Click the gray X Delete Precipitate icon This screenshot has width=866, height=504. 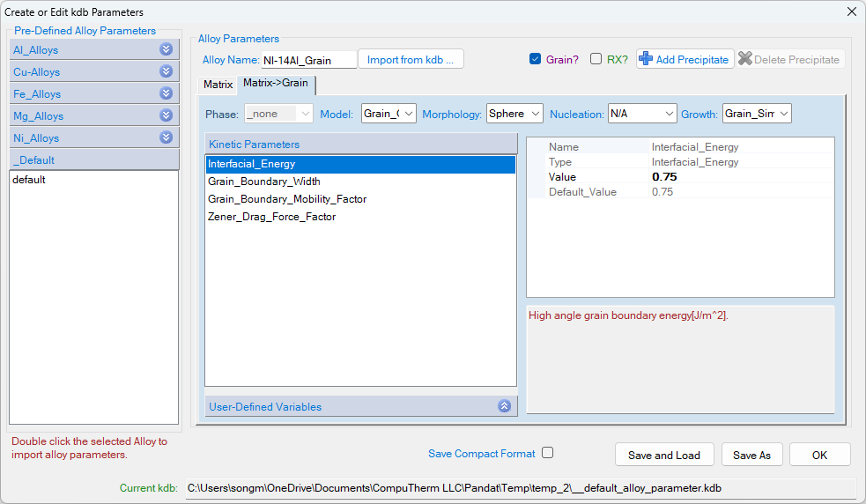[745, 59]
